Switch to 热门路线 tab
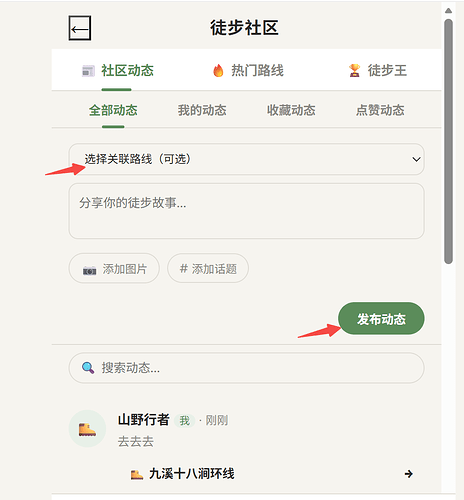 [x=248, y=71]
